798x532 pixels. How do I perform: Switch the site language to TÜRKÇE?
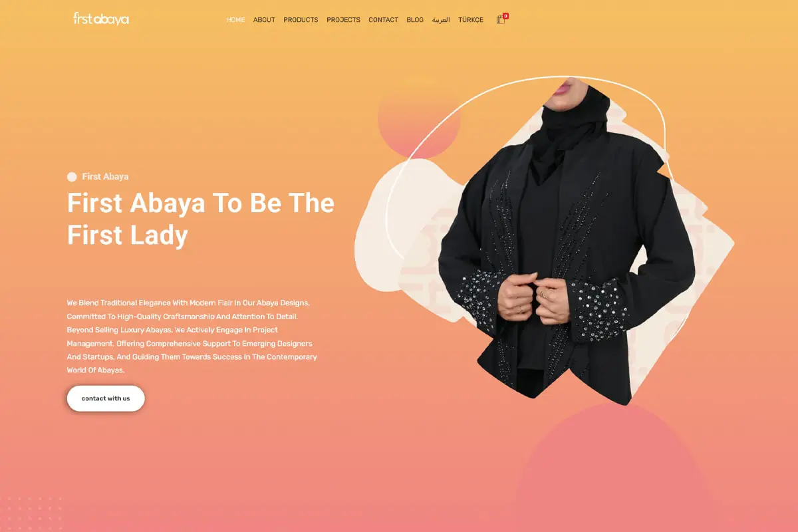471,20
